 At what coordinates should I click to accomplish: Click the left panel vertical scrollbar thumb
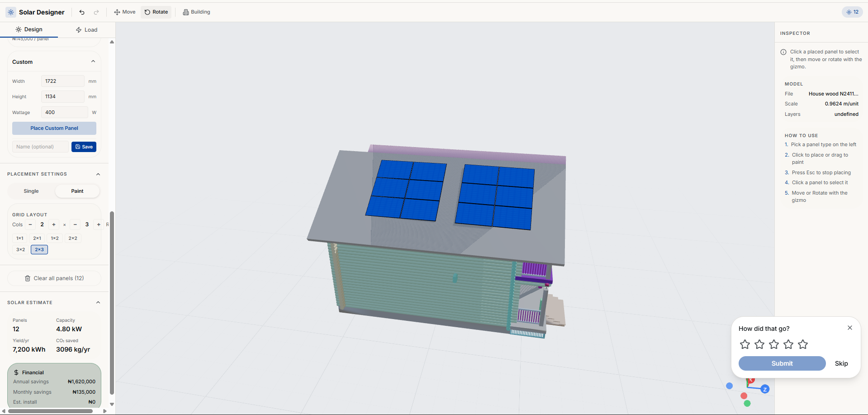tap(112, 302)
